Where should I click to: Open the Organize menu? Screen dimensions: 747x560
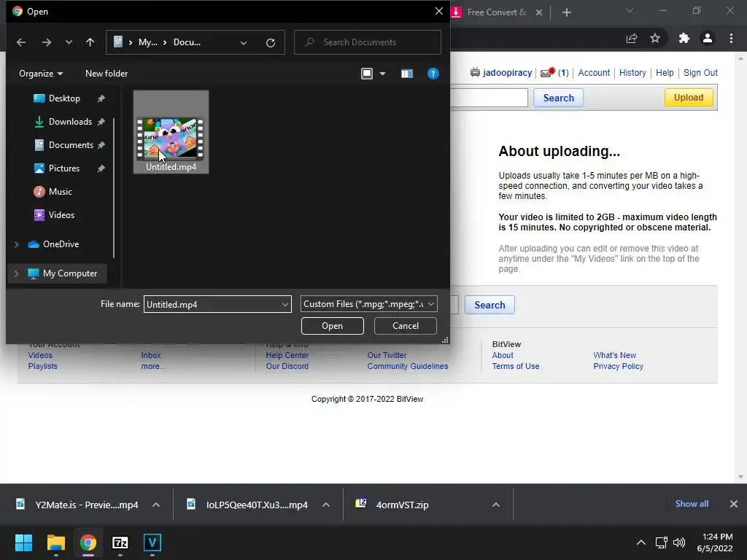pyautogui.click(x=41, y=74)
